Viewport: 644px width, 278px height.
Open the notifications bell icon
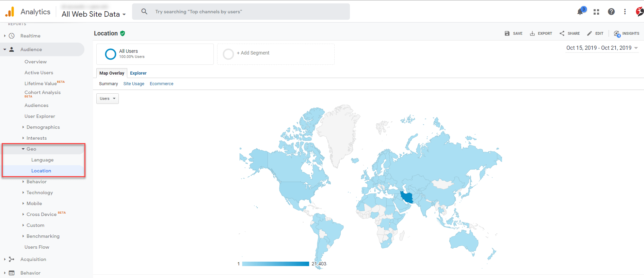580,12
